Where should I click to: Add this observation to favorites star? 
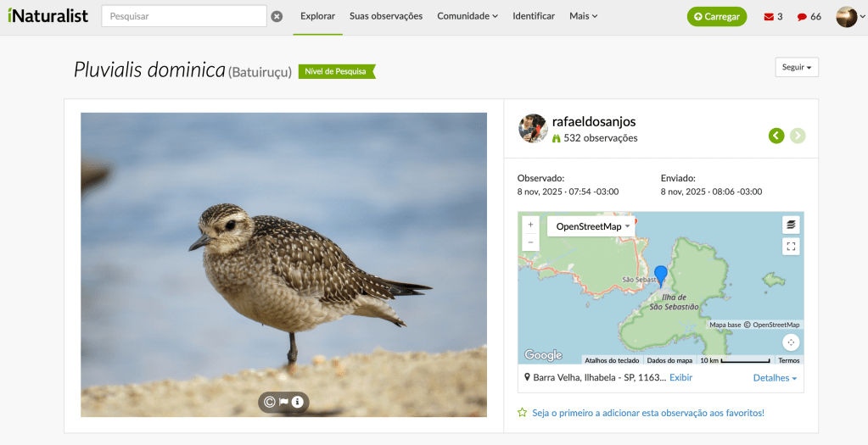(523, 413)
